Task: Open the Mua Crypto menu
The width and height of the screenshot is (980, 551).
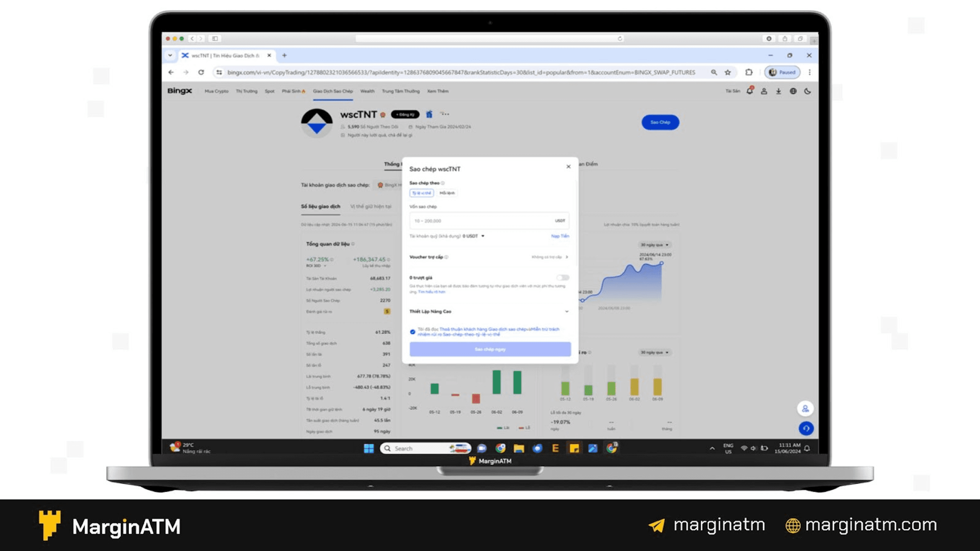Action: 216,91
